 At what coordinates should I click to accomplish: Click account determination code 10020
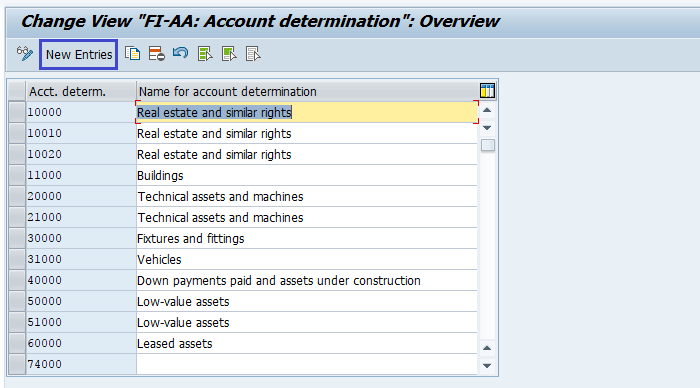(81, 154)
